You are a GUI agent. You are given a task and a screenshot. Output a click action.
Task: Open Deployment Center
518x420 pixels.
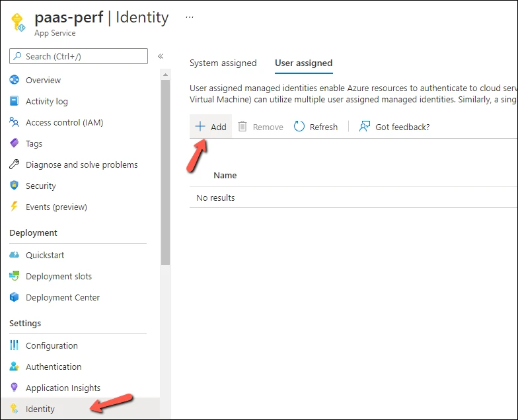(62, 297)
